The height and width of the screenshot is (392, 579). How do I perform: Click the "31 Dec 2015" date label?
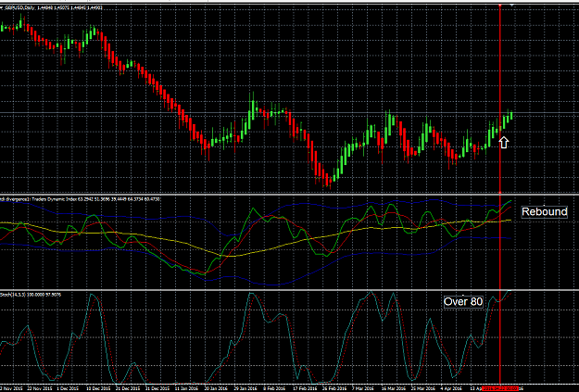(157, 388)
